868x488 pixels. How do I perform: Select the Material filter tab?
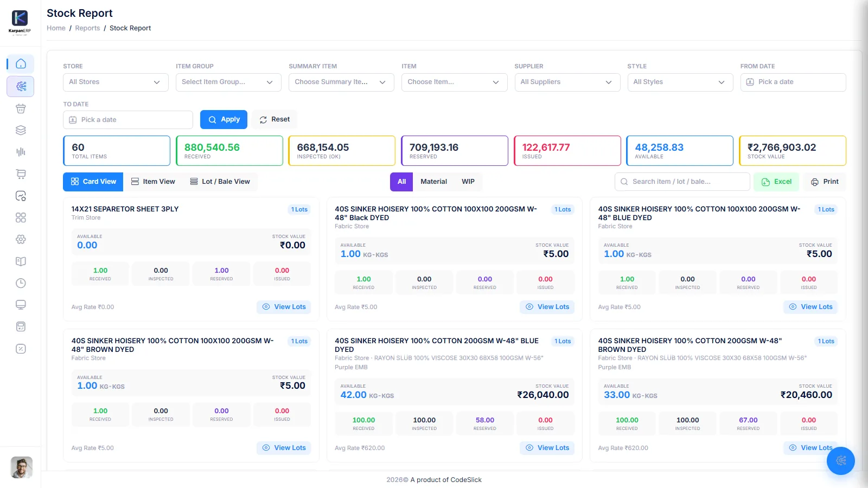pyautogui.click(x=433, y=182)
